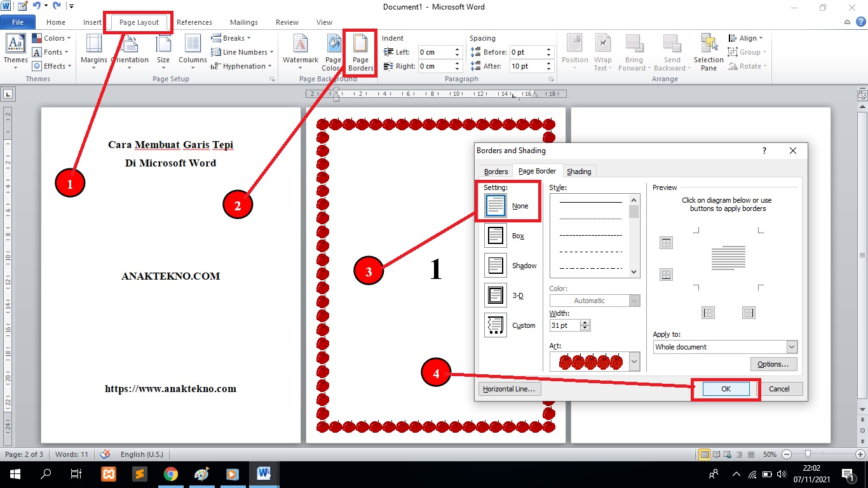The width and height of the screenshot is (868, 488).
Task: Click the Options... button
Action: click(x=773, y=364)
